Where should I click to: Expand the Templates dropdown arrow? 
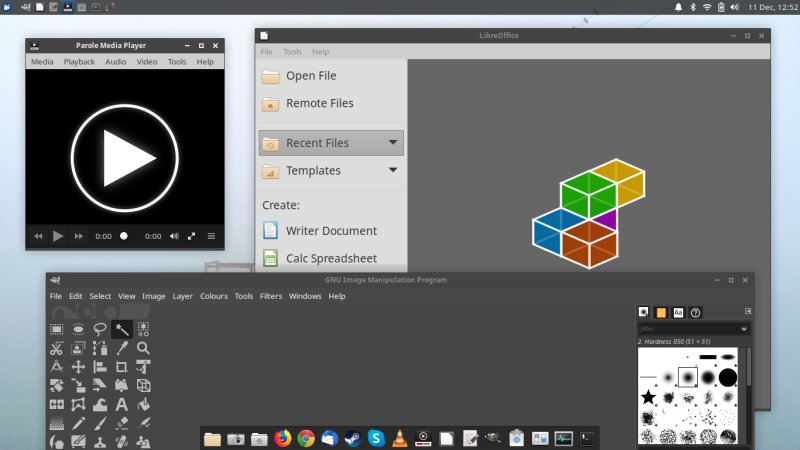393,171
